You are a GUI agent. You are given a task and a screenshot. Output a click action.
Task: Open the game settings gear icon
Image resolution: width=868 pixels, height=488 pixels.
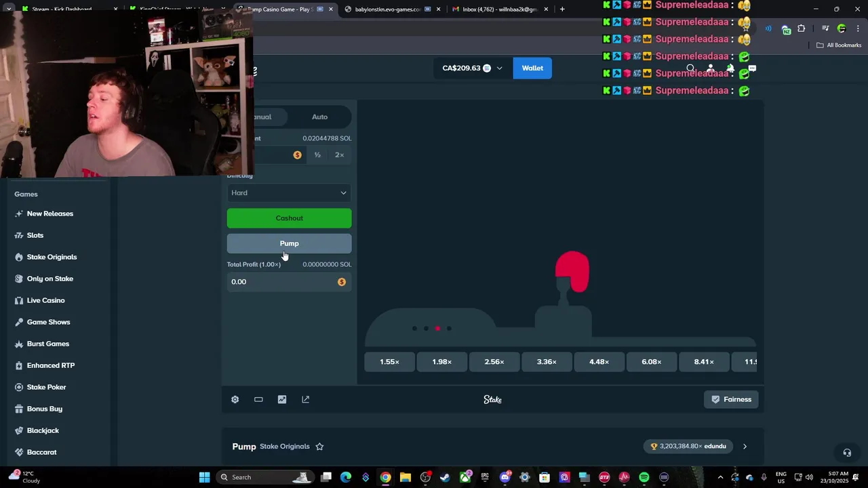coord(235,399)
